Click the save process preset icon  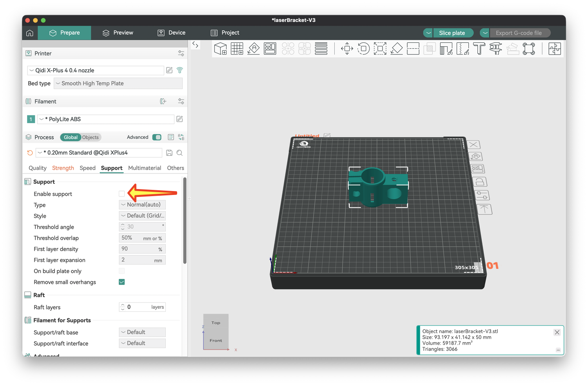(x=169, y=153)
